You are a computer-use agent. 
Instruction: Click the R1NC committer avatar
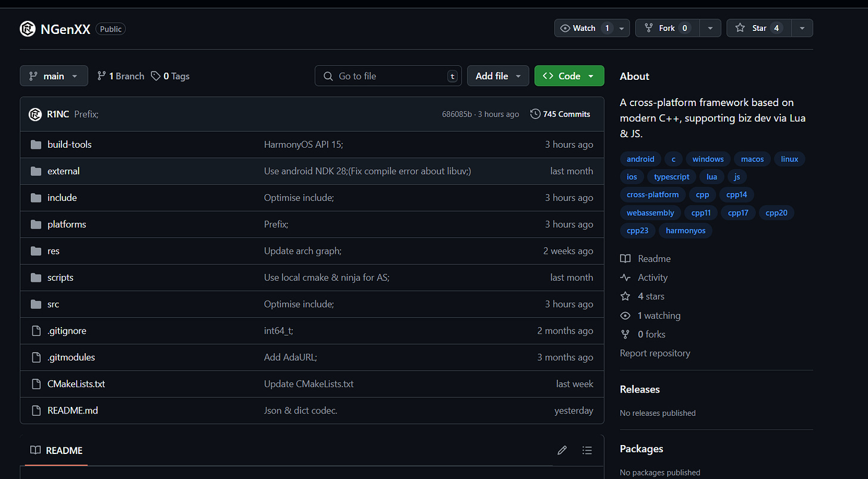[35, 114]
